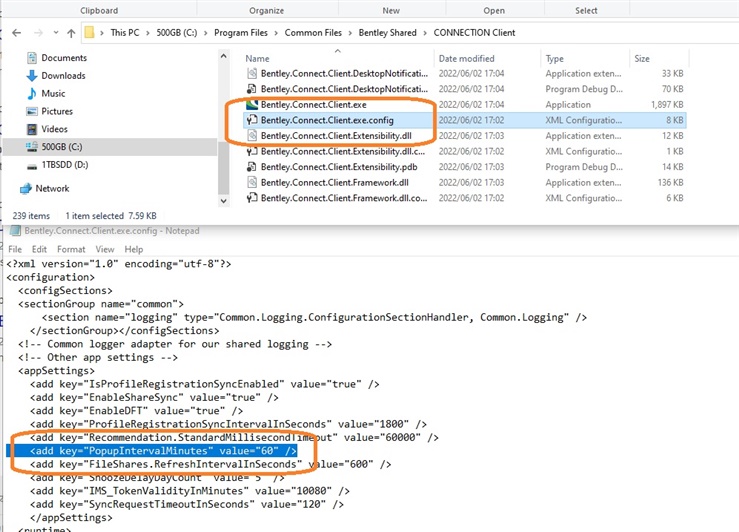Click the Music note icon

pos(32,93)
